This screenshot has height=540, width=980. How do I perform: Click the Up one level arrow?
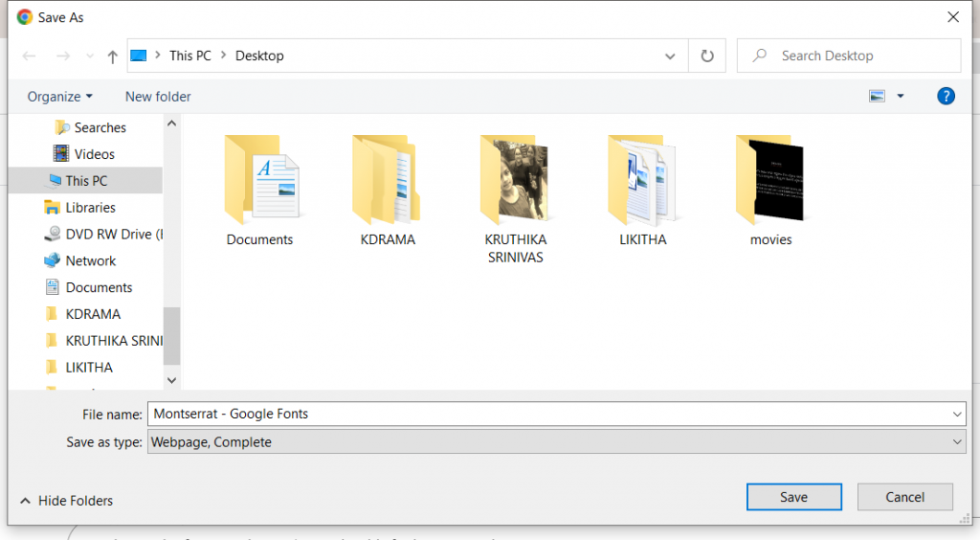tap(112, 56)
